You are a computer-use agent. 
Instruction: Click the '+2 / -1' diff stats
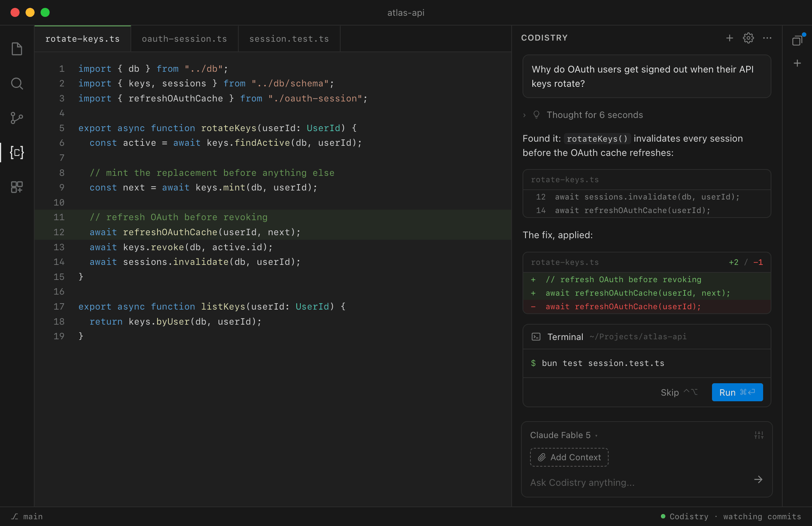(745, 262)
